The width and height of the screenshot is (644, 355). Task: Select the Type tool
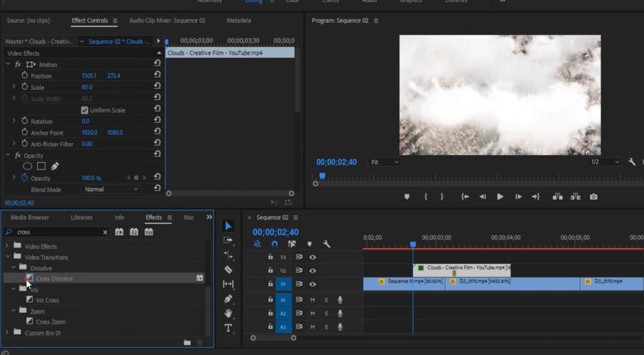point(228,328)
